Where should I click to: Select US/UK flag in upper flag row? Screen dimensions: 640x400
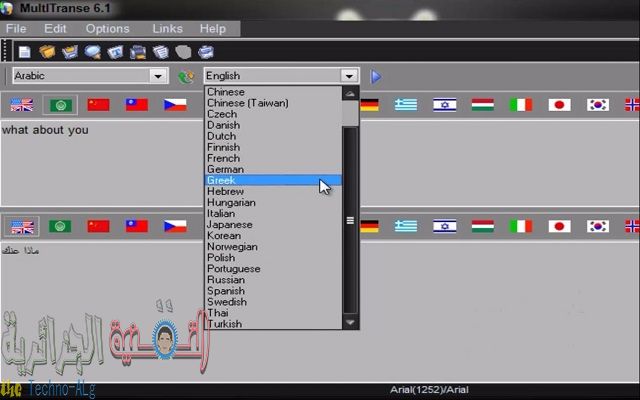pos(22,105)
